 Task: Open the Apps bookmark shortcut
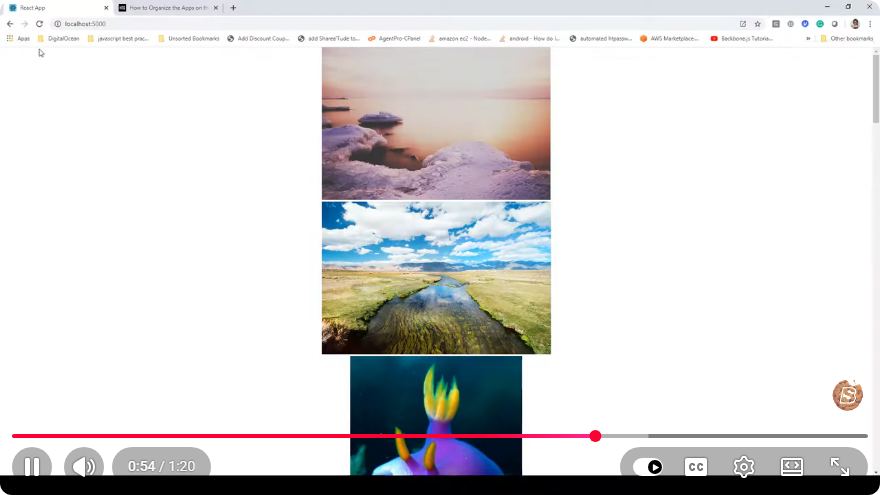[18, 38]
